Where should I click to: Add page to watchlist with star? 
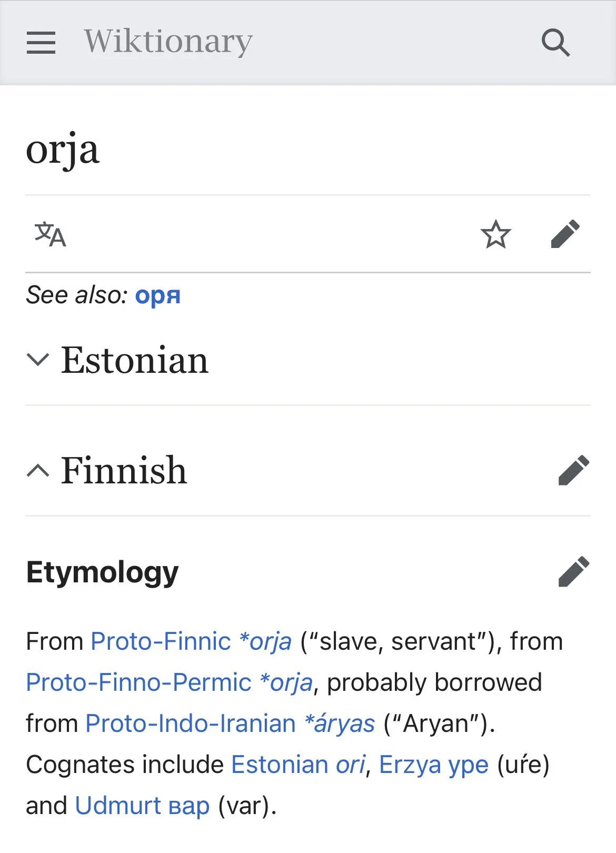coord(495,235)
